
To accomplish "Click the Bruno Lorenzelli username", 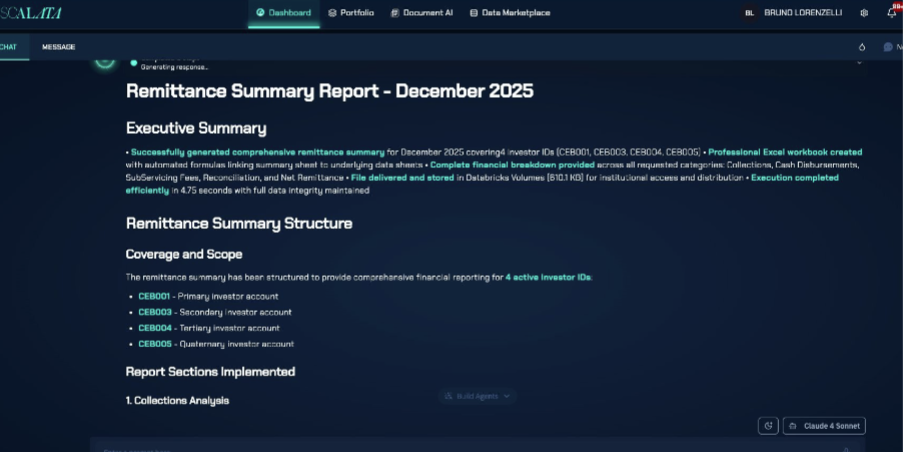I will [802, 13].
